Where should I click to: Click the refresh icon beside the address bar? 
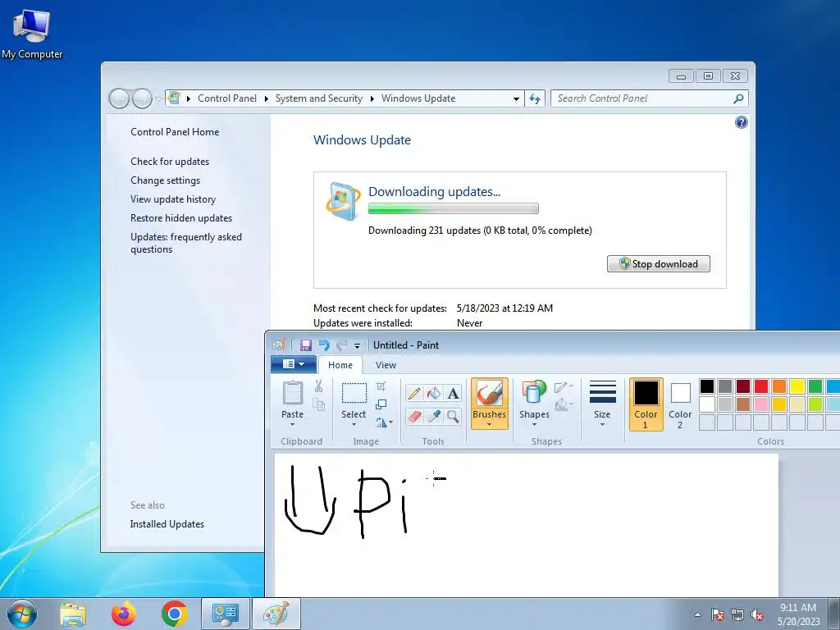(535, 98)
